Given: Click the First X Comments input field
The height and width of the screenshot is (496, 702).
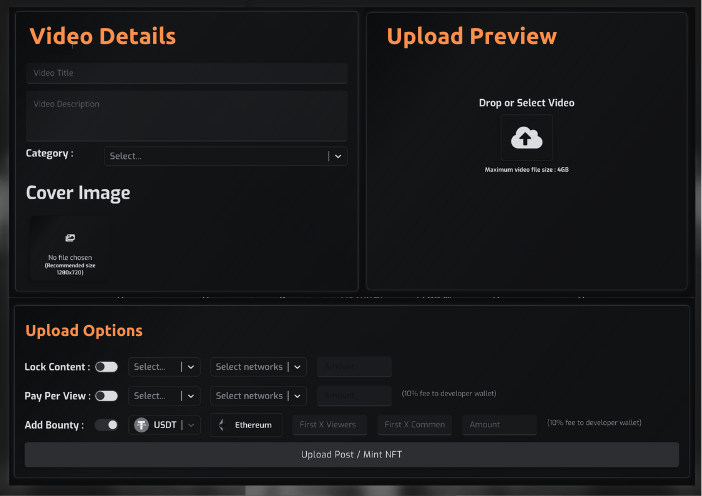Looking at the screenshot, I should [x=415, y=425].
